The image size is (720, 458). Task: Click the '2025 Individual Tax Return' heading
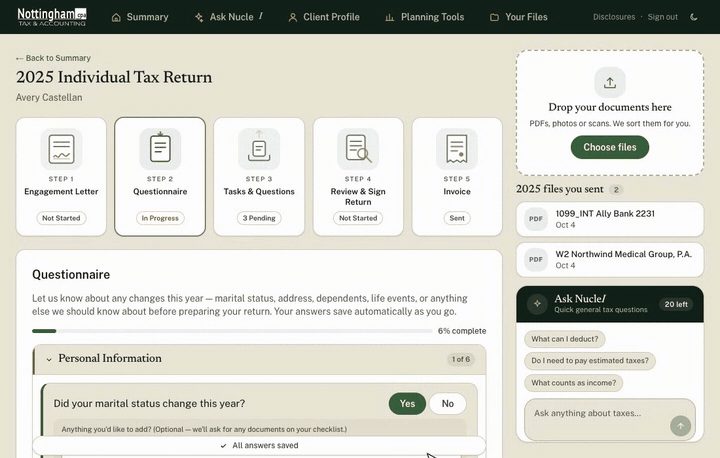[x=114, y=77]
